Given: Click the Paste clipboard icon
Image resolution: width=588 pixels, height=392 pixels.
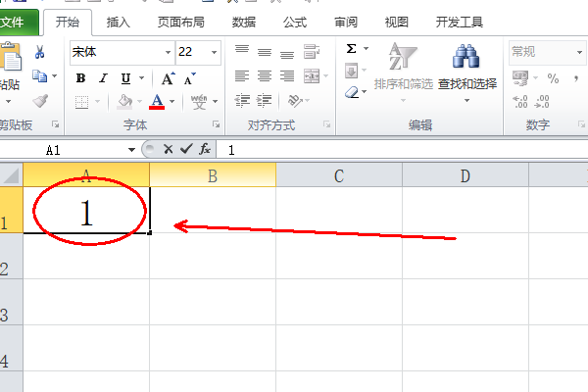Looking at the screenshot, I should click(11, 57).
